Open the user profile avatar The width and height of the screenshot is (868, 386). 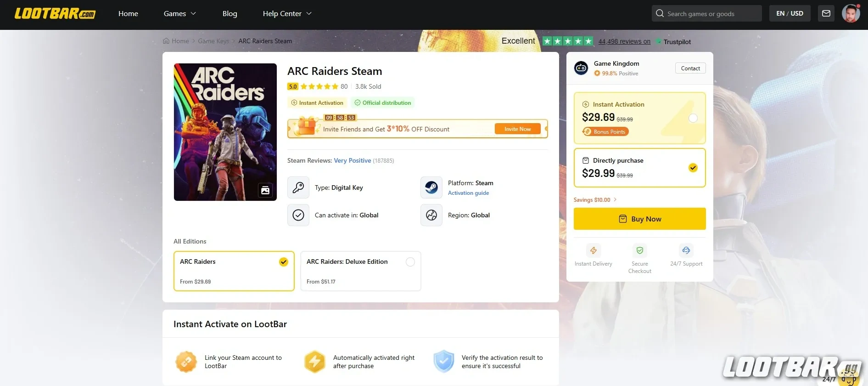click(x=851, y=13)
